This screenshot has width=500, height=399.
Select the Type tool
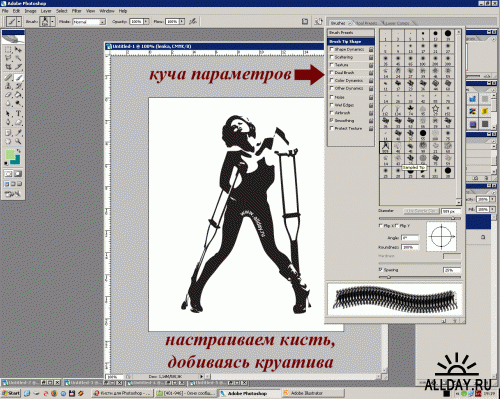18,114
